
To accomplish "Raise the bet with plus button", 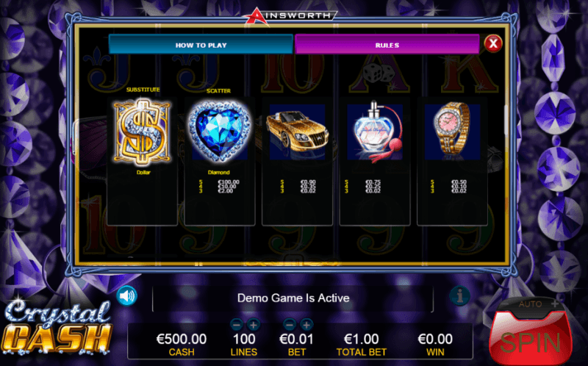I will coord(306,323).
